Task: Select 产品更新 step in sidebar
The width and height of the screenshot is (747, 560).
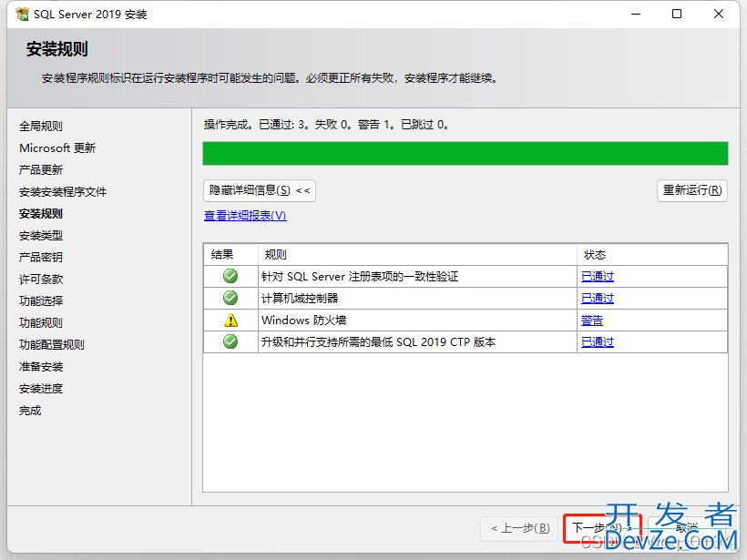Action: pyautogui.click(x=41, y=170)
